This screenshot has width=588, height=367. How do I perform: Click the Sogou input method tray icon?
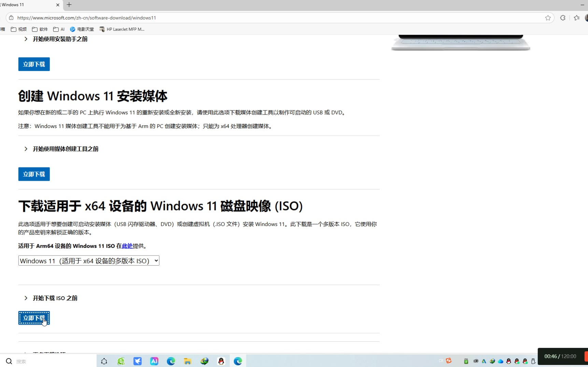(x=449, y=361)
